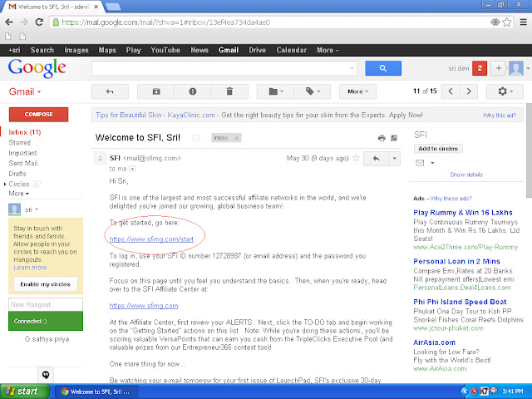Click the email envelope icon under SFI contact
Viewport: 532px width, 399px height.
[420, 163]
